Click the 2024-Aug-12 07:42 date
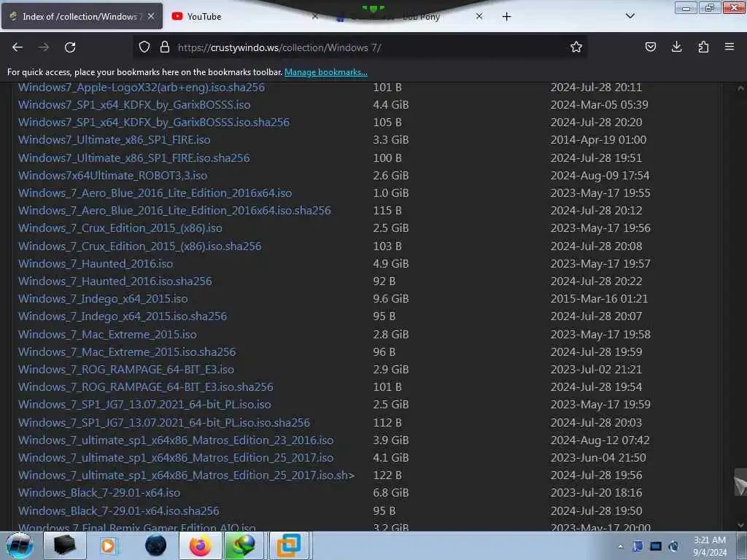The image size is (747, 560). click(600, 440)
